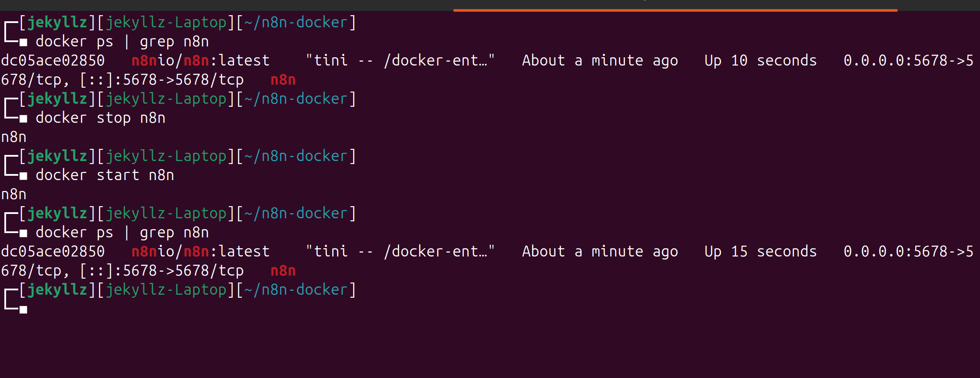Click the cursor block on the empty last prompt
Screen dimensions: 980x378
(x=23, y=309)
